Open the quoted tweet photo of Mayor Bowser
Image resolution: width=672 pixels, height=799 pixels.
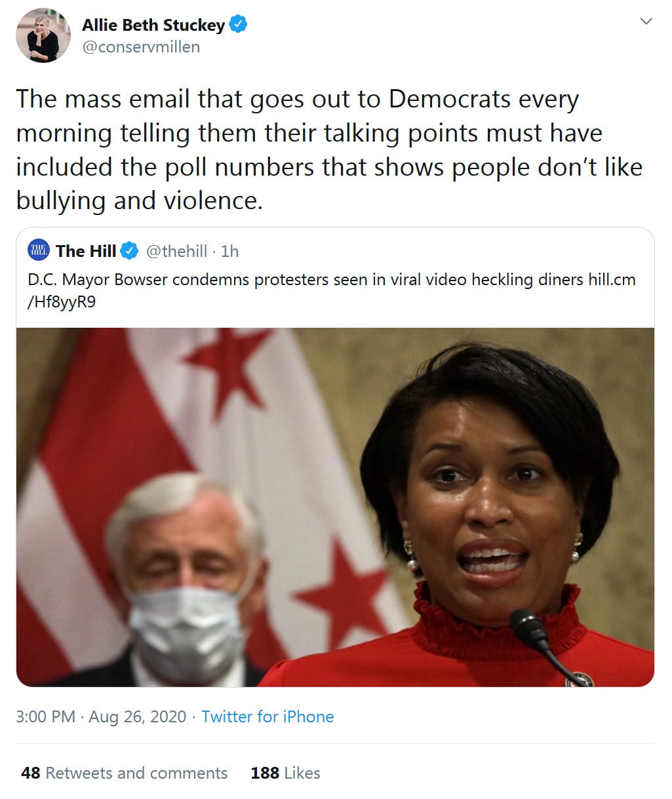click(335, 507)
